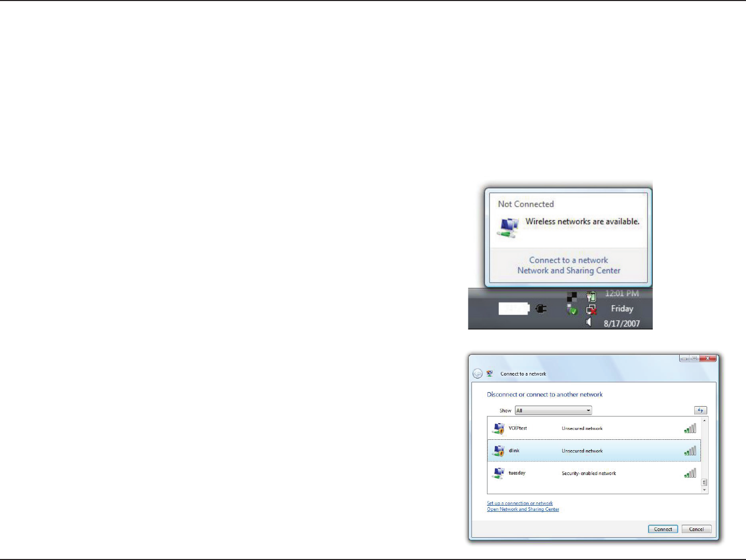Viewport: 746px width, 560px height.
Task: Click the checkered tray icon
Action: coord(572,297)
